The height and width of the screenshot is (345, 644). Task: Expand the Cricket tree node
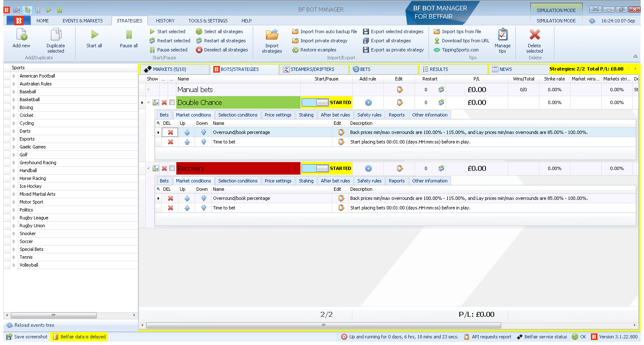click(x=14, y=115)
